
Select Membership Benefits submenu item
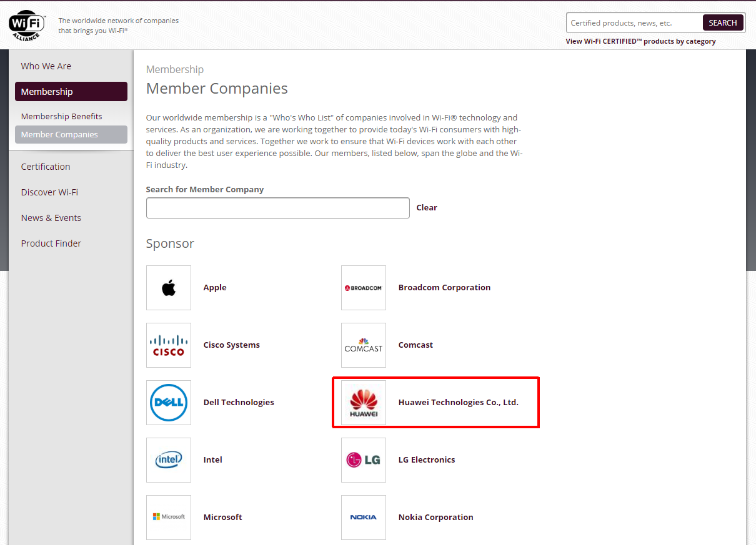tap(61, 117)
